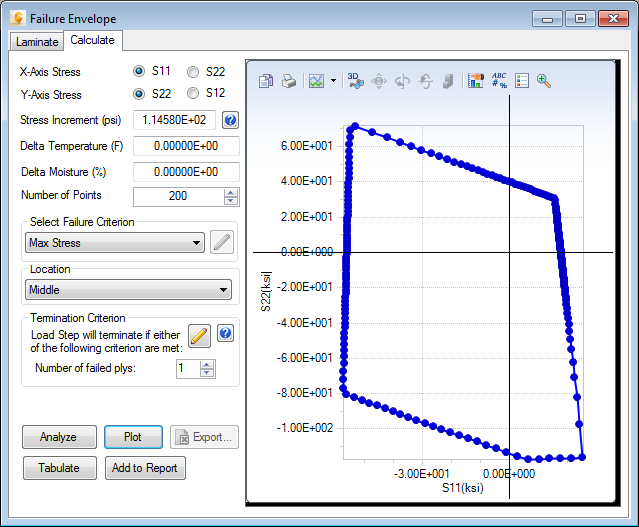639x527 pixels.
Task: Decrease Number of failed plys
Action: tap(207, 373)
